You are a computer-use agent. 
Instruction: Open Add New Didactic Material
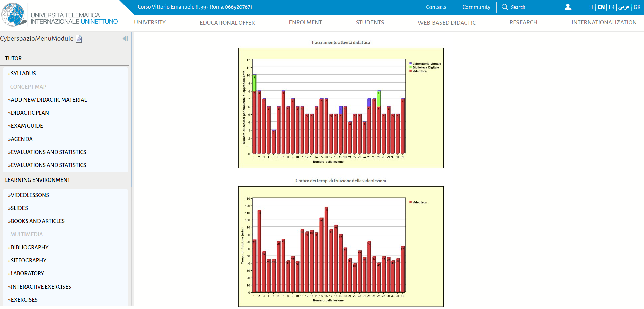49,100
